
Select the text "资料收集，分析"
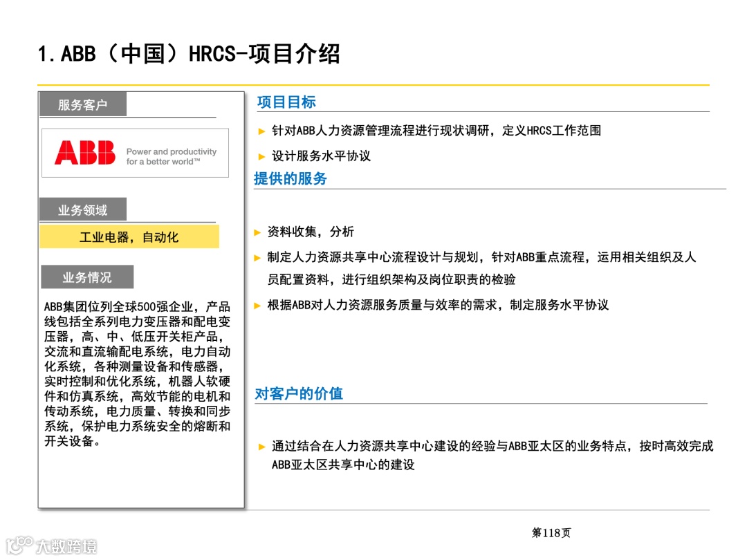pyautogui.click(x=311, y=232)
